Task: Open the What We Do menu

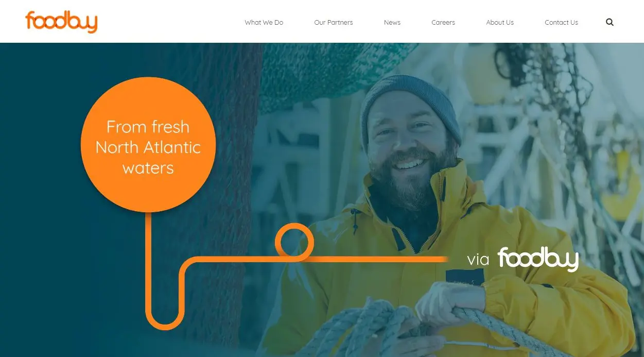Action: click(x=264, y=22)
